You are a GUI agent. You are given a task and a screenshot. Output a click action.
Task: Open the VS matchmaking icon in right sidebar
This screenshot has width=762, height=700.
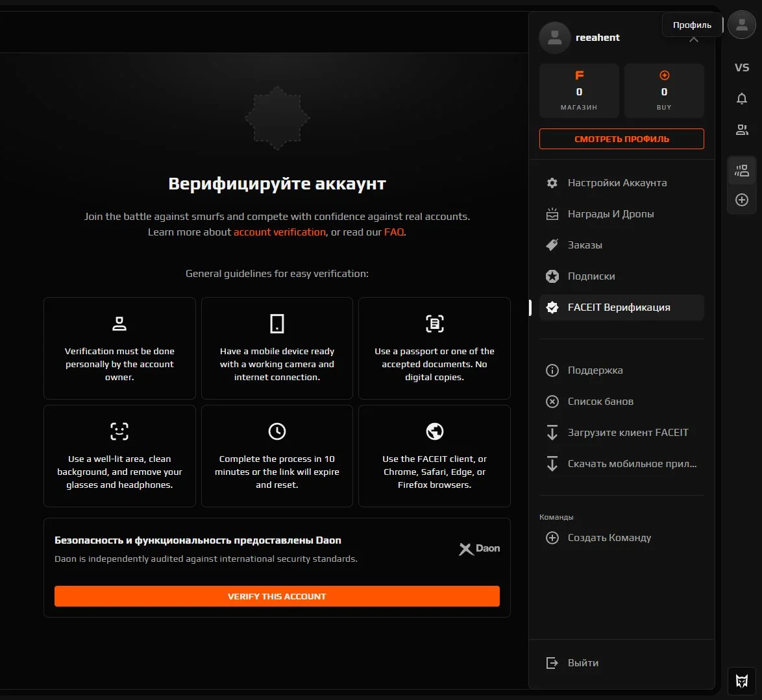pyautogui.click(x=742, y=67)
